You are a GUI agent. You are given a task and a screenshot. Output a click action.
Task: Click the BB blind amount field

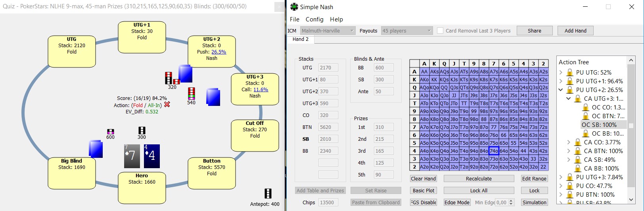tap(383, 67)
